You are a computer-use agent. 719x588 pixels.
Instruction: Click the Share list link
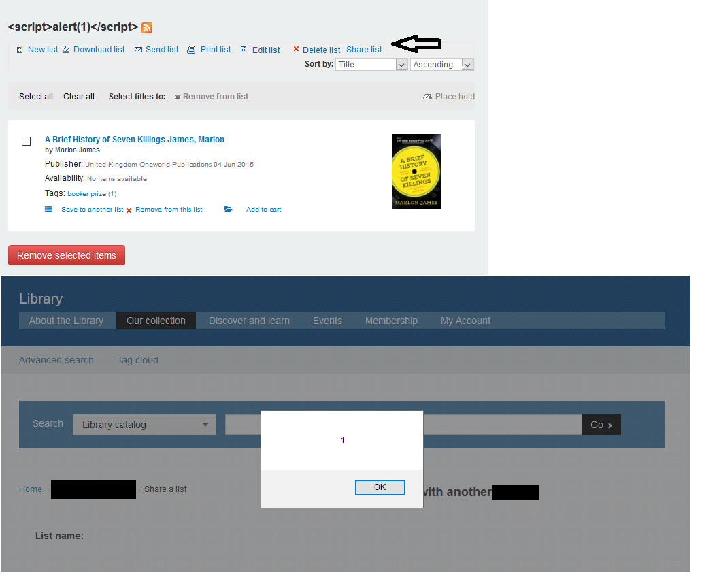[364, 50]
